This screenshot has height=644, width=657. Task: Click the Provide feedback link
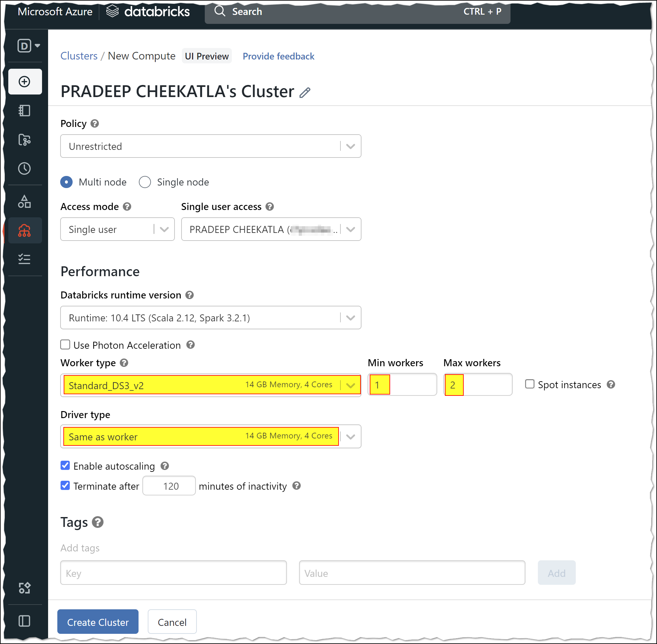[x=278, y=56]
